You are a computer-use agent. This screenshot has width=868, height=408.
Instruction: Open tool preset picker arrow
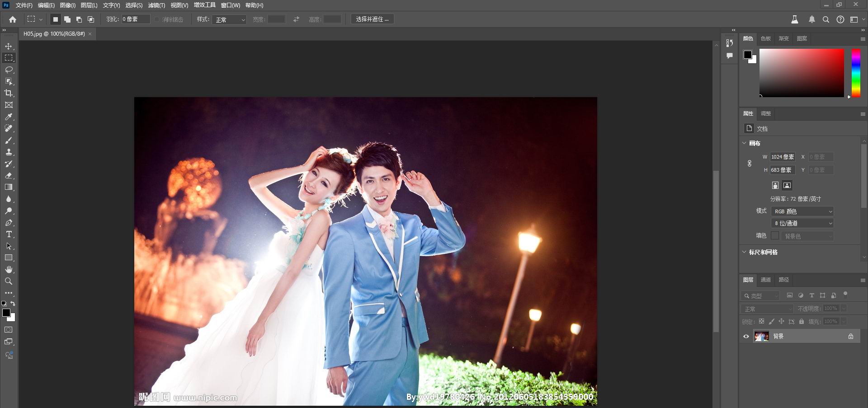point(41,19)
